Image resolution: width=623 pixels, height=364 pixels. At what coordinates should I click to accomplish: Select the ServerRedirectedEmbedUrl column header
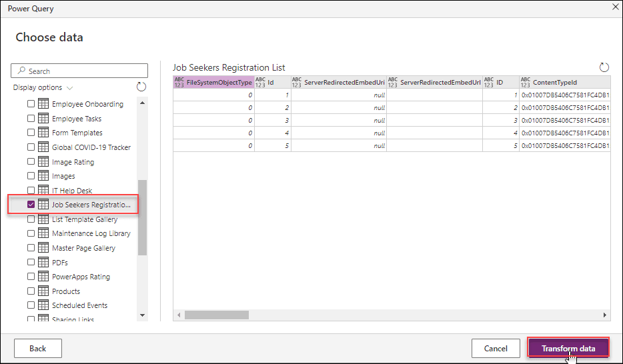coord(435,82)
